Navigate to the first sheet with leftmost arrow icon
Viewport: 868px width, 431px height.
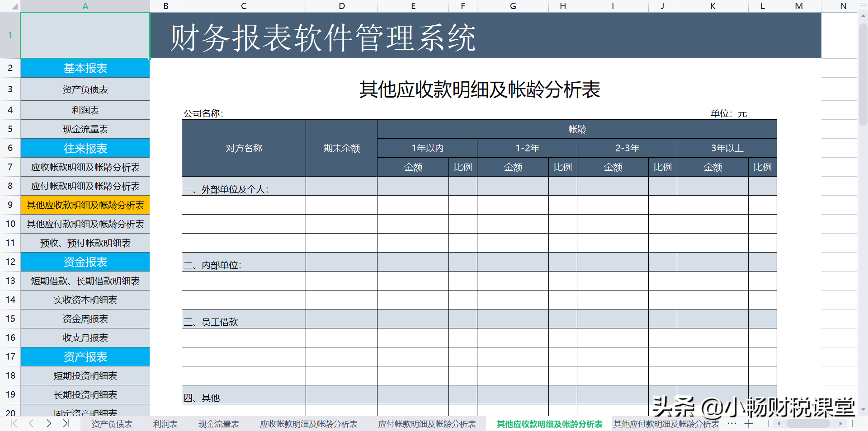pos(13,424)
